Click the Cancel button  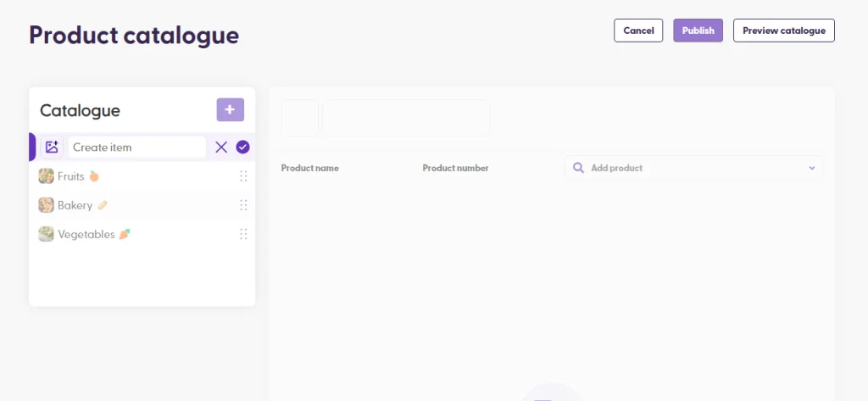tap(638, 31)
